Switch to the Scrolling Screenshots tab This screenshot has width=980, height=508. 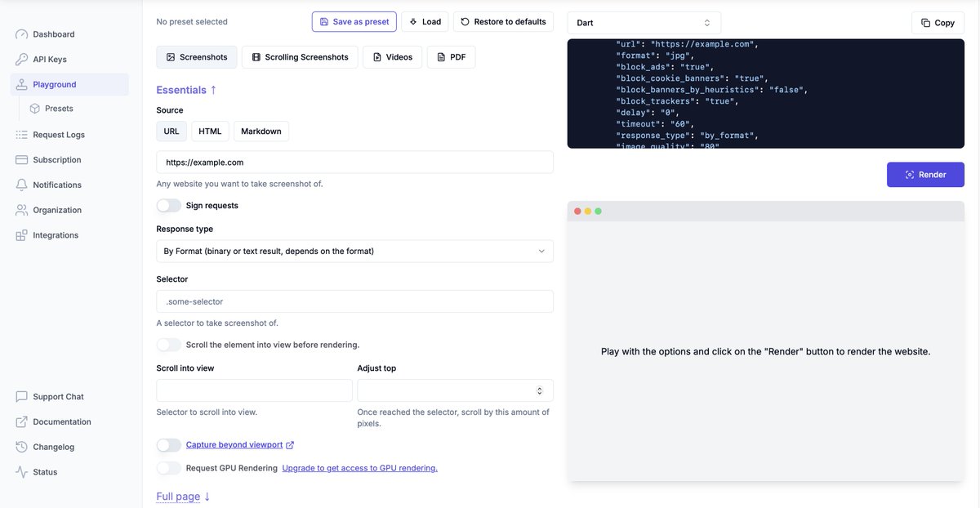point(300,57)
